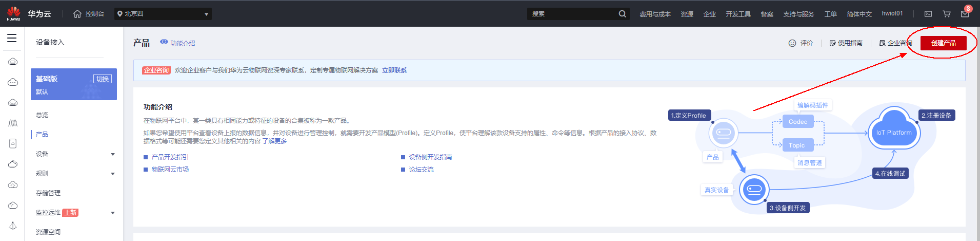Click 企业 in the top bar
This screenshot has width=980, height=241.
(x=709, y=14)
